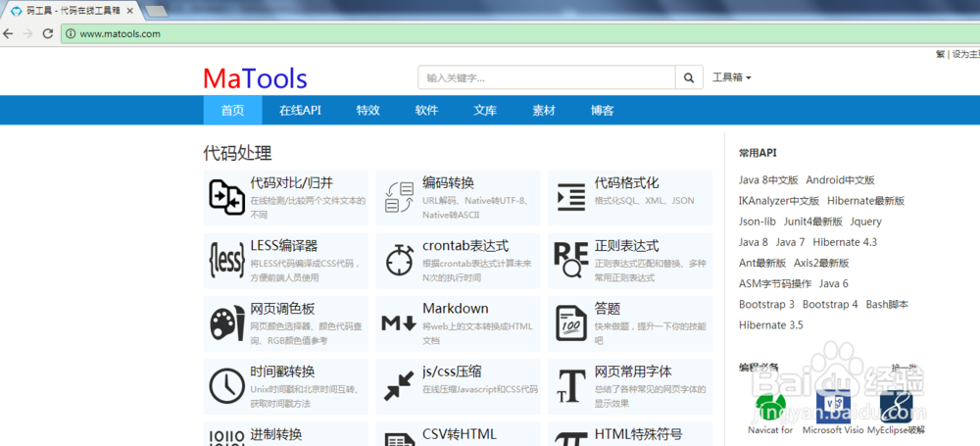The image size is (980, 446).
Task: Go back with the browser back arrow
Action: (x=8, y=33)
